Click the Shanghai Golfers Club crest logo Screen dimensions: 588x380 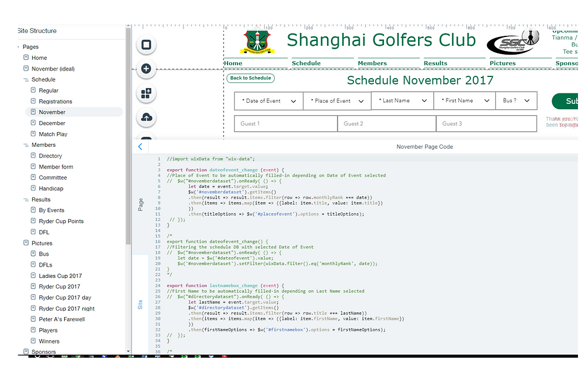click(x=258, y=41)
